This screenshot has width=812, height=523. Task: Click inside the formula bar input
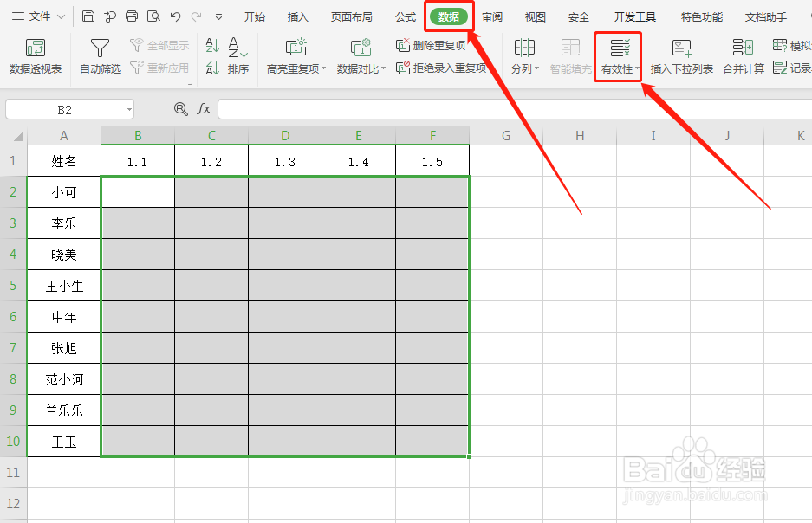[515, 109]
